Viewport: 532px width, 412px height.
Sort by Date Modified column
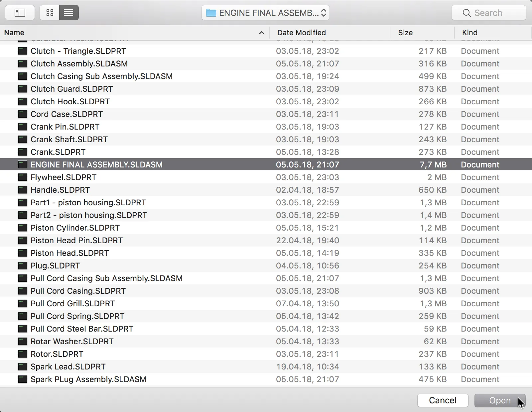click(x=330, y=33)
